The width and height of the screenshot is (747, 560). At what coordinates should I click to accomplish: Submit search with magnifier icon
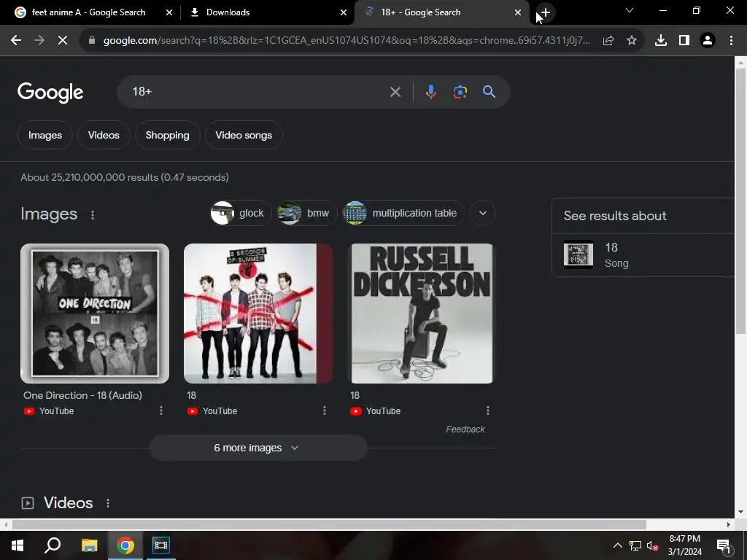click(489, 92)
